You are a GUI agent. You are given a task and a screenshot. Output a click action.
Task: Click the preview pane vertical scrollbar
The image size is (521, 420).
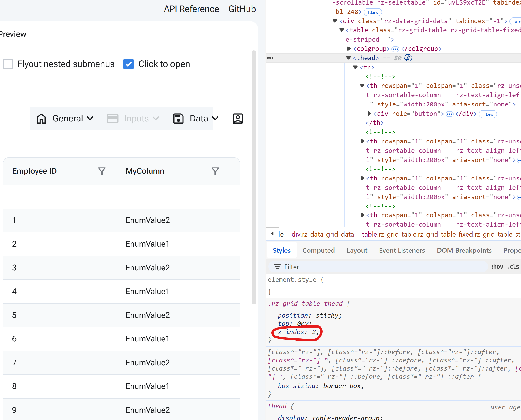(x=254, y=177)
